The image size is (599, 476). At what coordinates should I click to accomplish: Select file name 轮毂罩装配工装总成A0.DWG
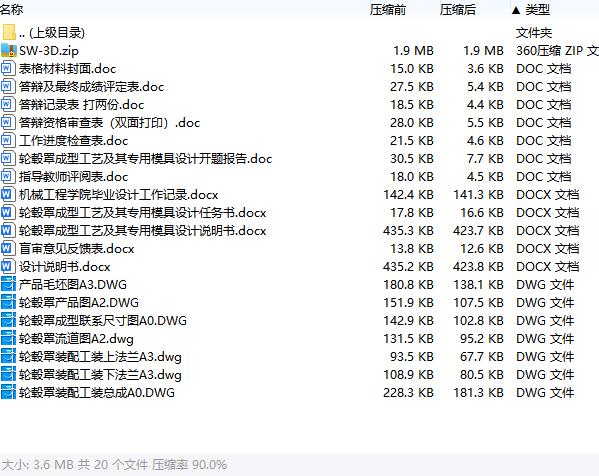(x=97, y=392)
